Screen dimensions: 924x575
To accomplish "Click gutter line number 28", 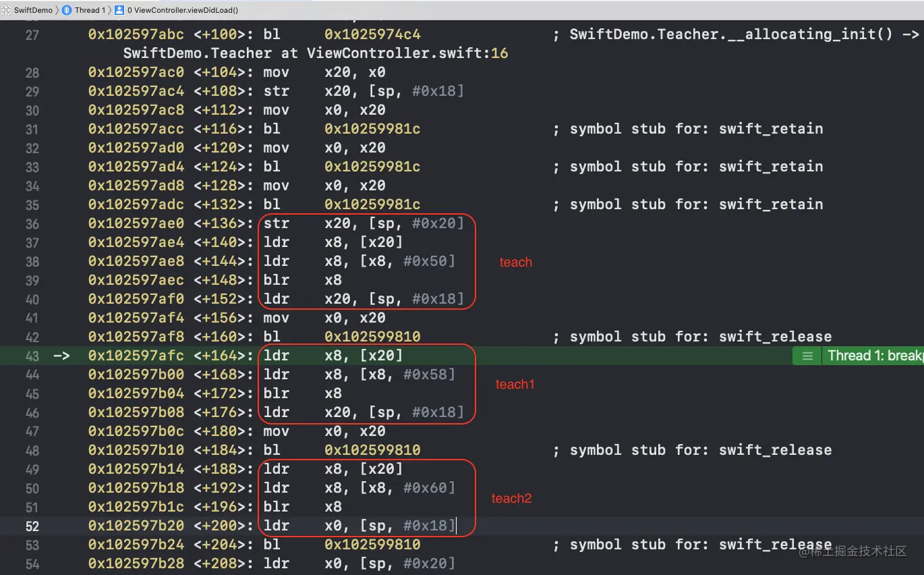I will click(32, 72).
